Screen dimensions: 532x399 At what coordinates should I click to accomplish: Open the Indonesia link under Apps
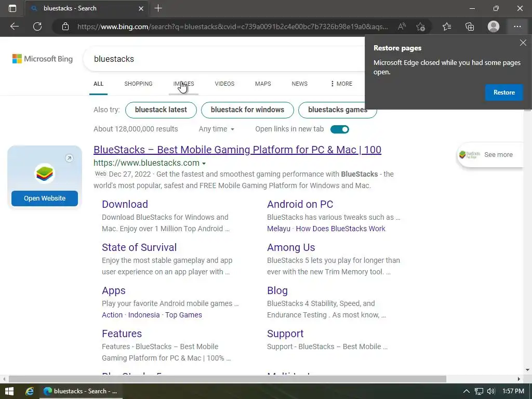point(144,315)
